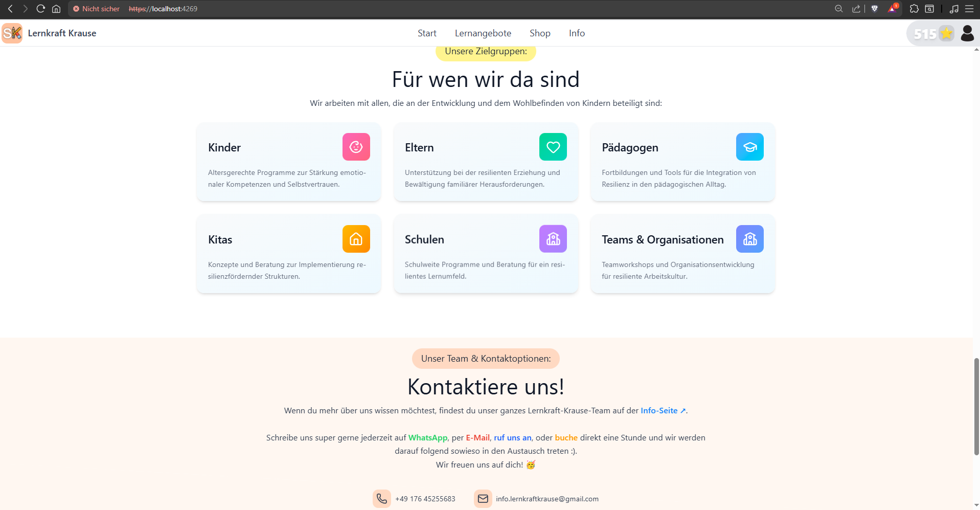
Task: Open the WhatsApp contact link
Action: click(428, 438)
